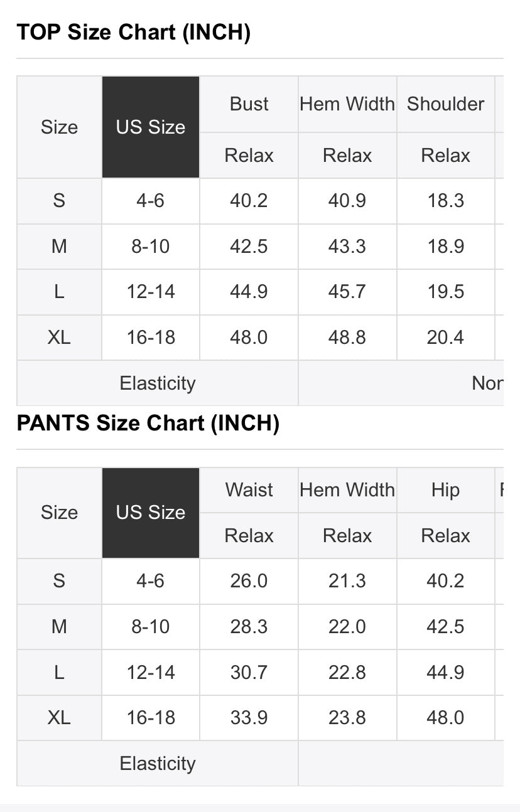The image size is (520, 812).
Task: Click the Waist column header
Action: click(x=249, y=490)
